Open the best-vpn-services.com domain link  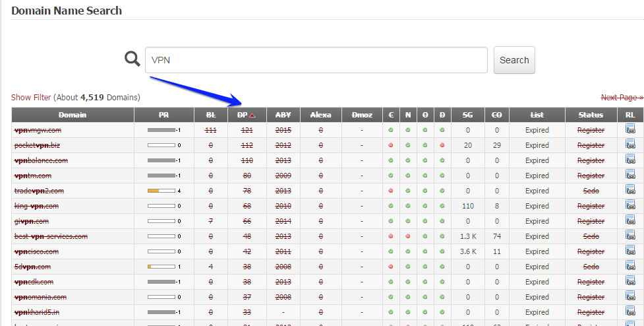point(51,237)
